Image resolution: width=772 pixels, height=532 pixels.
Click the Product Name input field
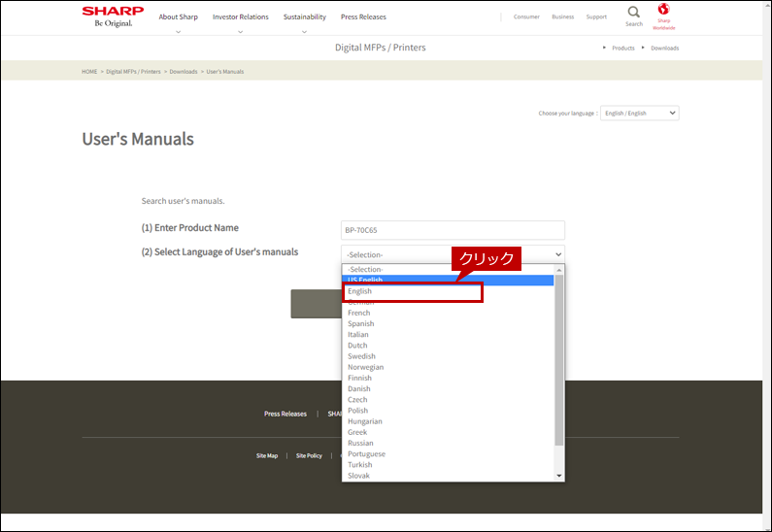coord(453,230)
